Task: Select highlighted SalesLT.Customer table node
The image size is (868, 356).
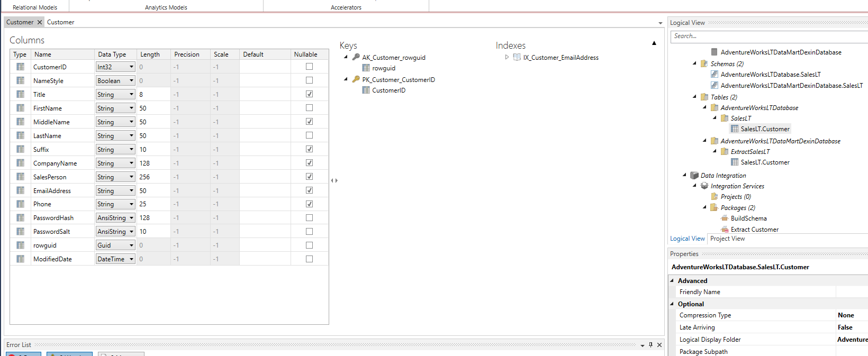Action: (x=765, y=129)
